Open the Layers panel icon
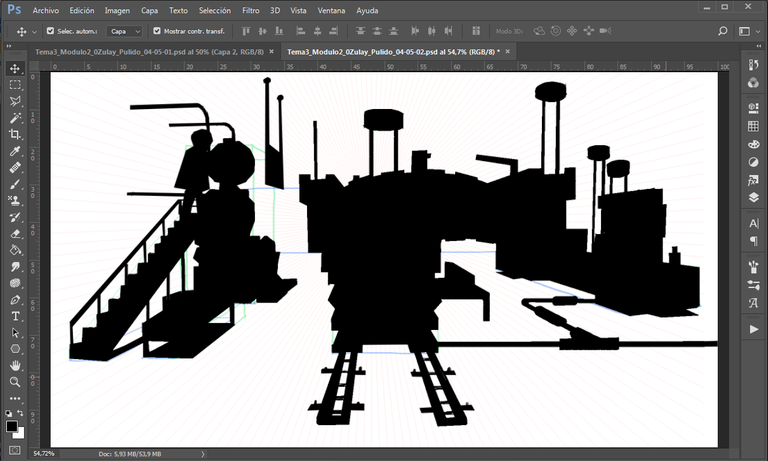The image size is (768, 461). 753,197
